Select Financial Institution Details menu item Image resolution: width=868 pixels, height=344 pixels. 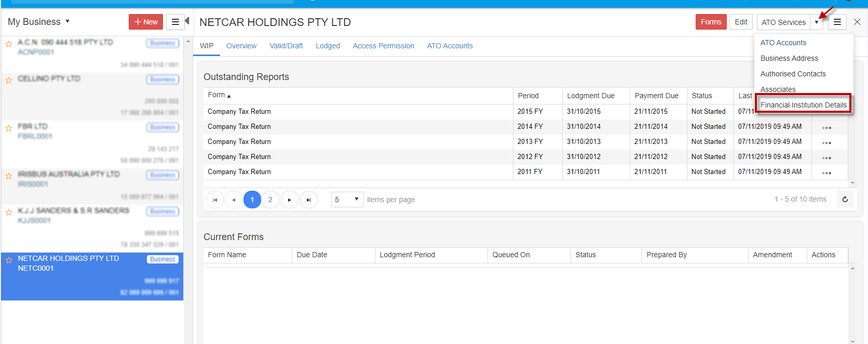click(x=803, y=105)
